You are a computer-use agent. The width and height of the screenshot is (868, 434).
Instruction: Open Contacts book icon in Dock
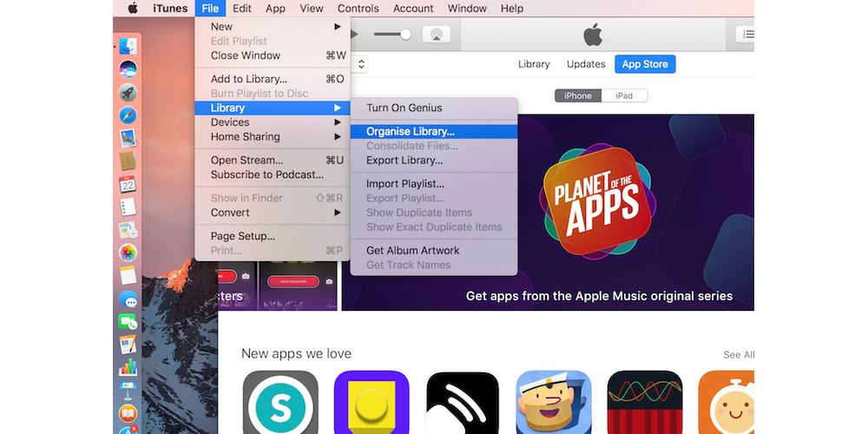[x=128, y=161]
